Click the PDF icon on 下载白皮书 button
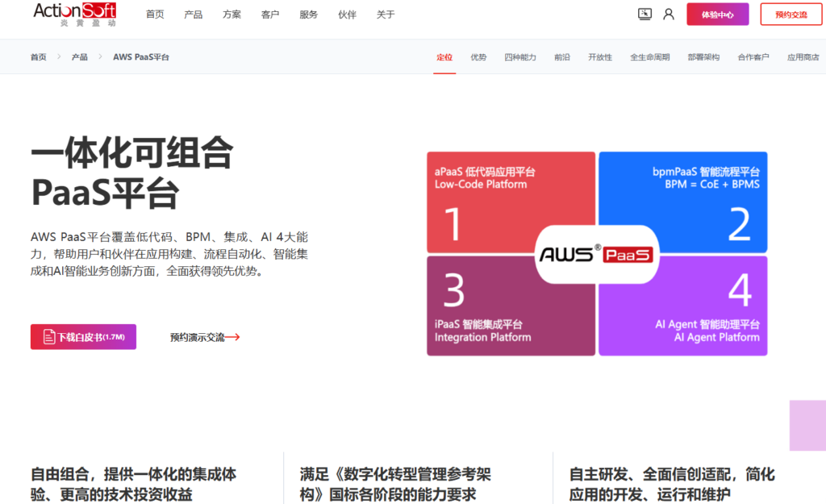Screen dimensions: 826x504 tap(50, 336)
